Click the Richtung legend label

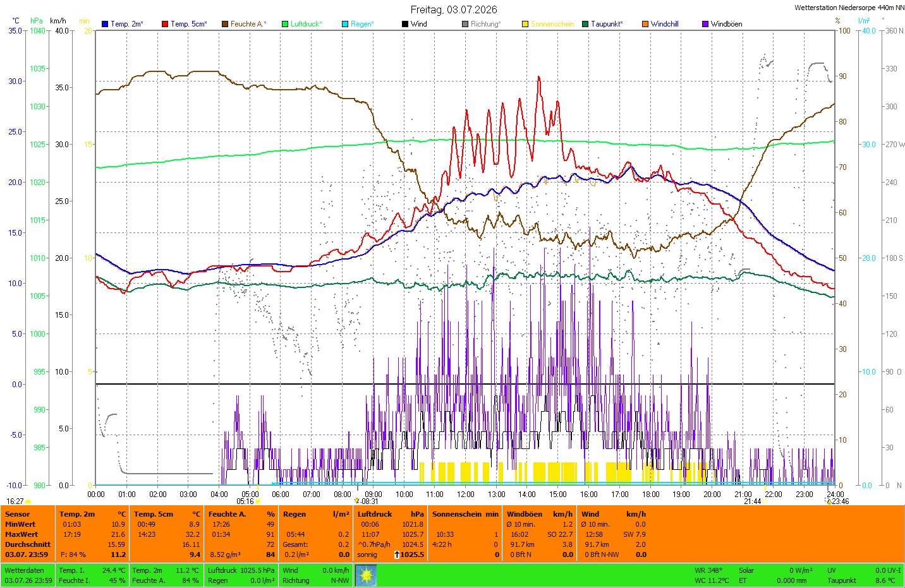tap(485, 24)
